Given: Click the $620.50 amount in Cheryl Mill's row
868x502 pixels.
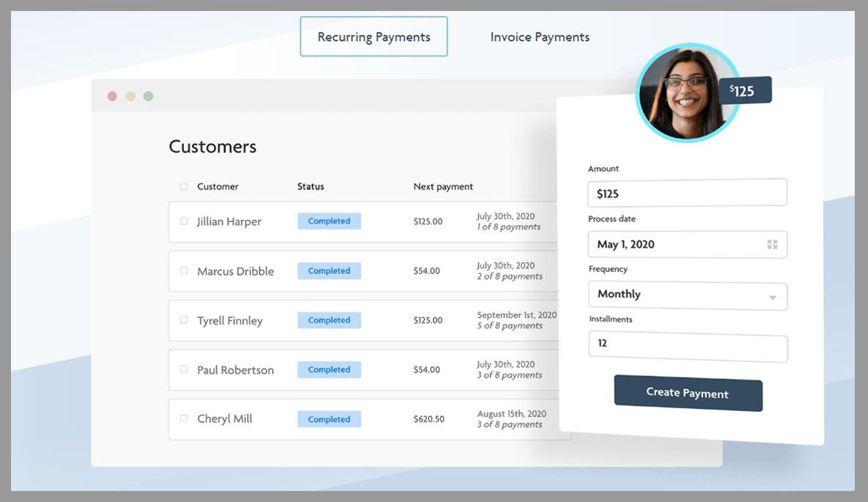Looking at the screenshot, I should 429,419.
